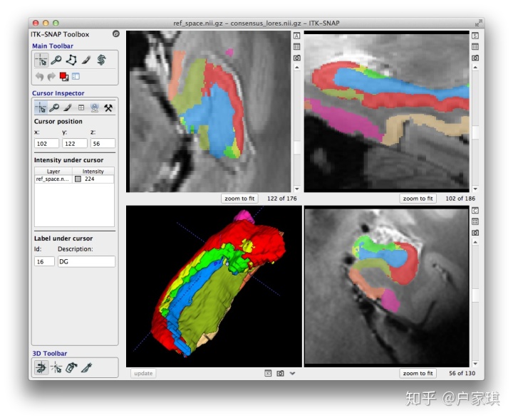Click the axial view slice slider handle
513x420 pixels.
coord(297,147)
